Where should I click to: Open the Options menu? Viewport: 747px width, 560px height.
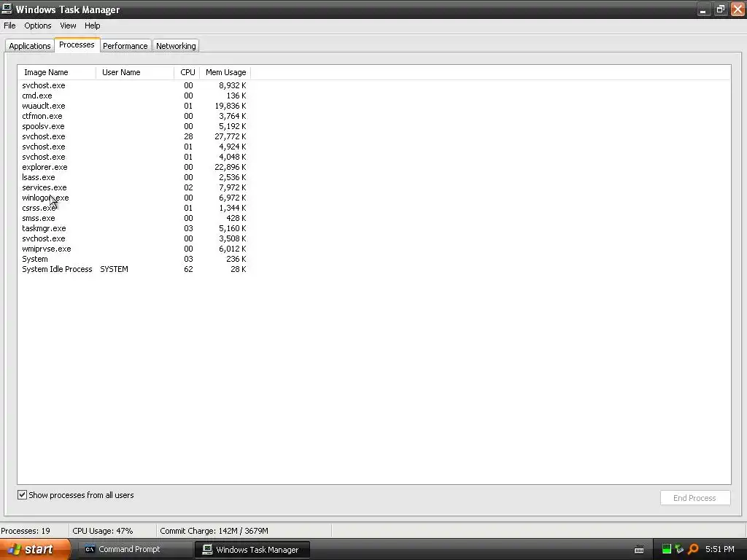tap(38, 26)
